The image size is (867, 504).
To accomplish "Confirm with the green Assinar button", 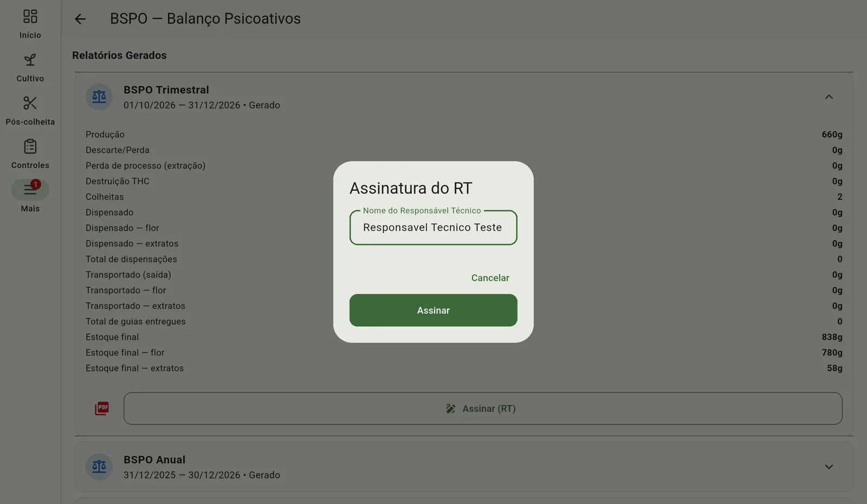I will tap(433, 311).
